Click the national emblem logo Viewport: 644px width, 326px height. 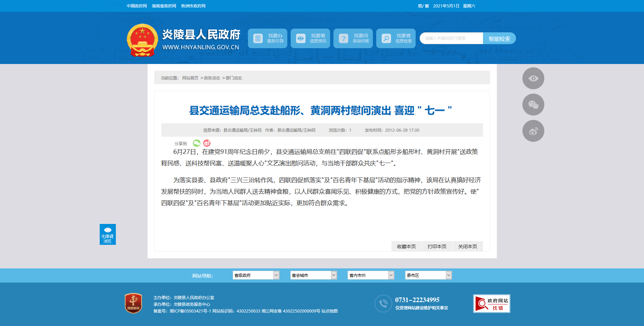pyautogui.click(x=142, y=40)
